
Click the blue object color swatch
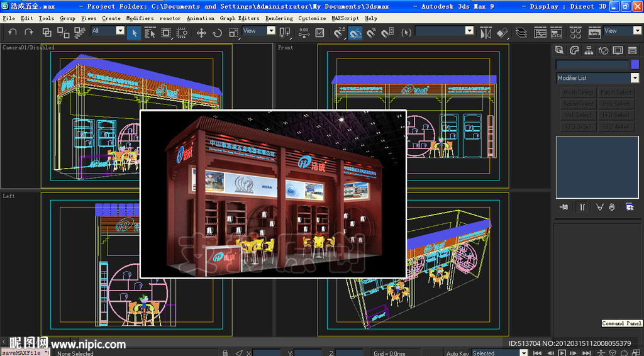[635, 64]
